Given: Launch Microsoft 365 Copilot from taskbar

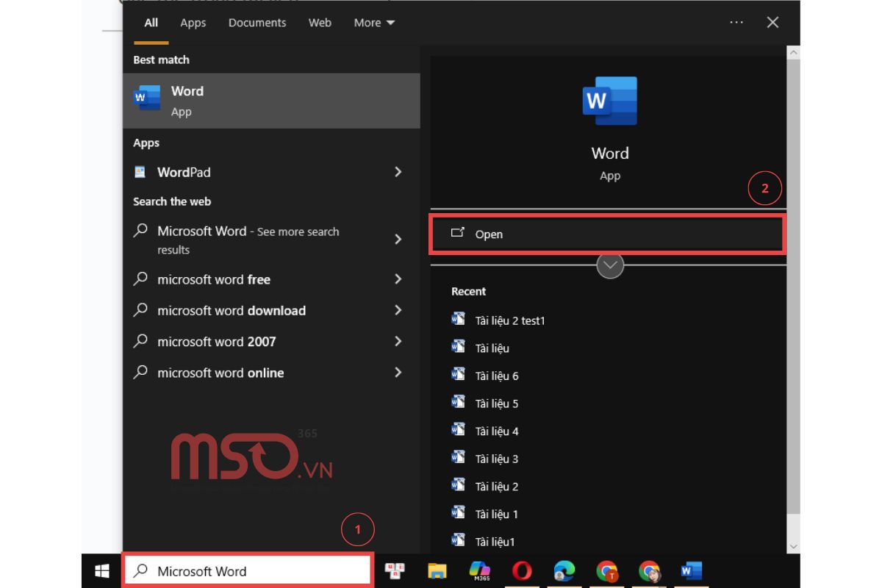Looking at the screenshot, I should coord(480,571).
